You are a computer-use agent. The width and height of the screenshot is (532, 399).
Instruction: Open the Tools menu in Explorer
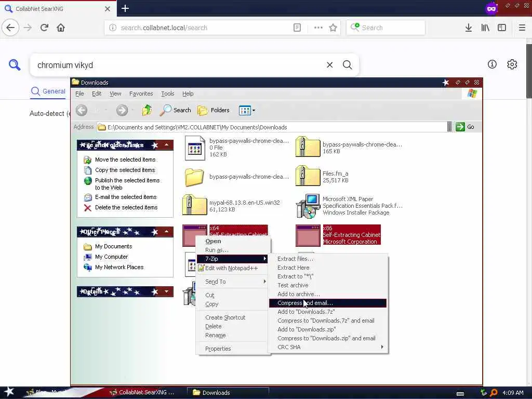[x=168, y=94]
